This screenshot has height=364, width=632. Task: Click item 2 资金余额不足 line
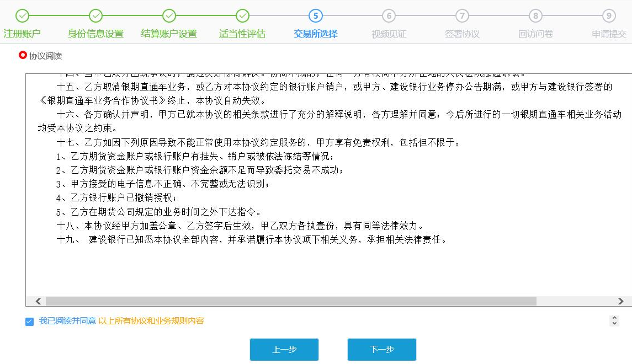[199, 170]
